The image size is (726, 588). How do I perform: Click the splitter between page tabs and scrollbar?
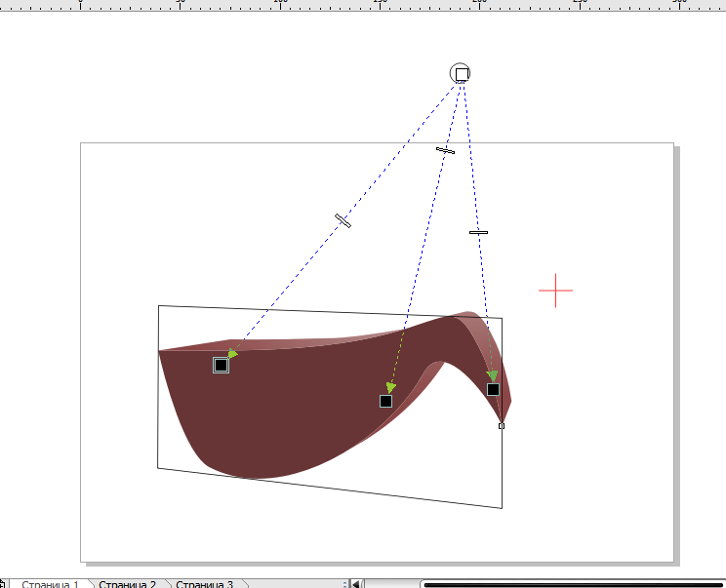pos(345,584)
